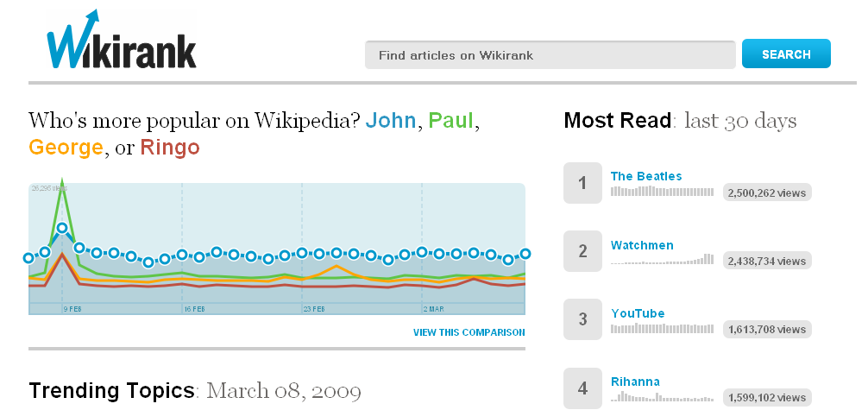Open the John link in headline
Viewport: 868px width, 410px height.
pos(391,120)
